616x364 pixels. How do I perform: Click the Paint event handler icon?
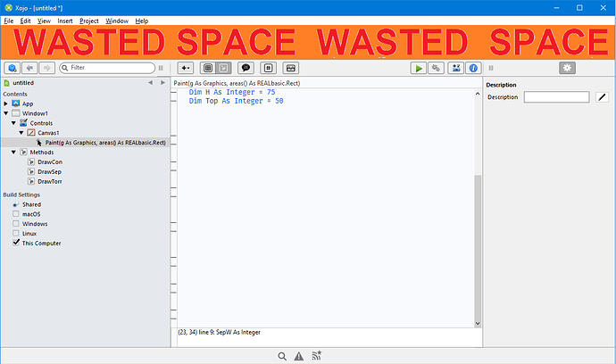[39, 143]
